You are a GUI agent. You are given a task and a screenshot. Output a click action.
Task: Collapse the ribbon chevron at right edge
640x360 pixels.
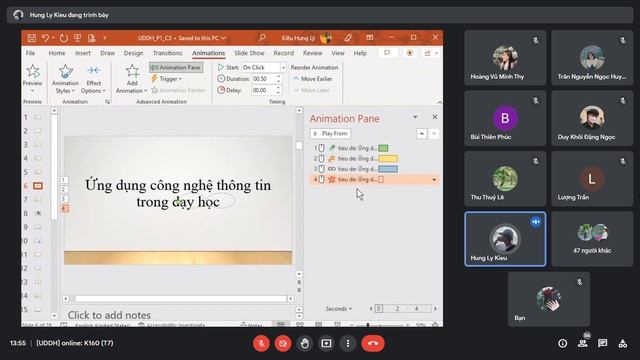(439, 102)
